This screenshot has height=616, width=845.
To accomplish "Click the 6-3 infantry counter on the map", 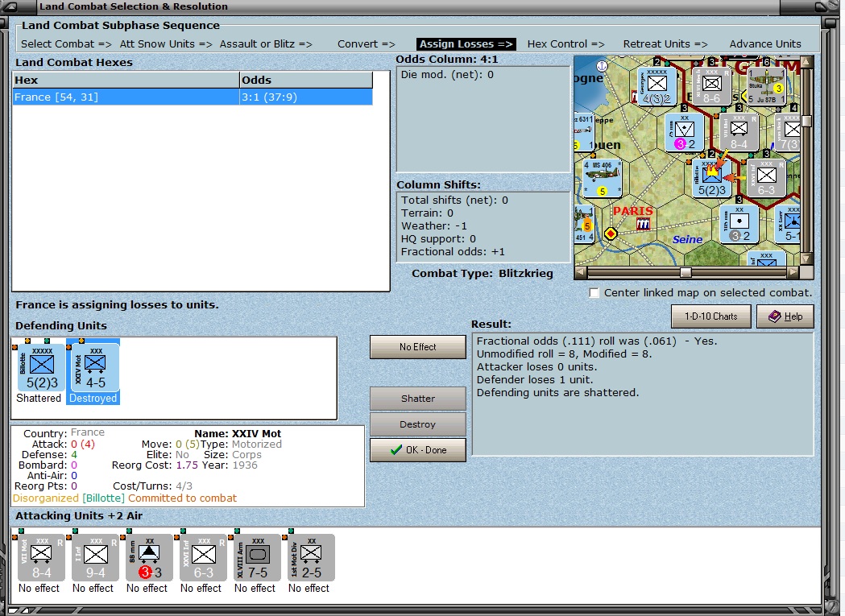I will [766, 177].
